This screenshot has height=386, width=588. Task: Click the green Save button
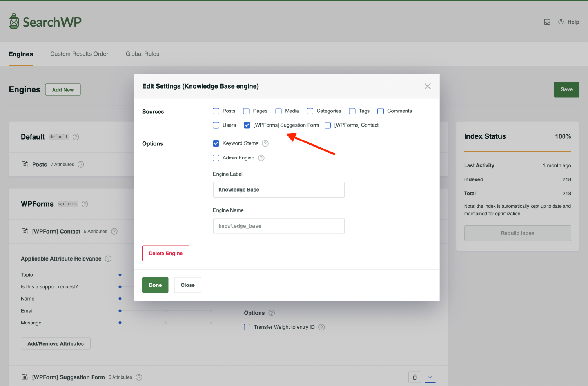[x=566, y=89]
